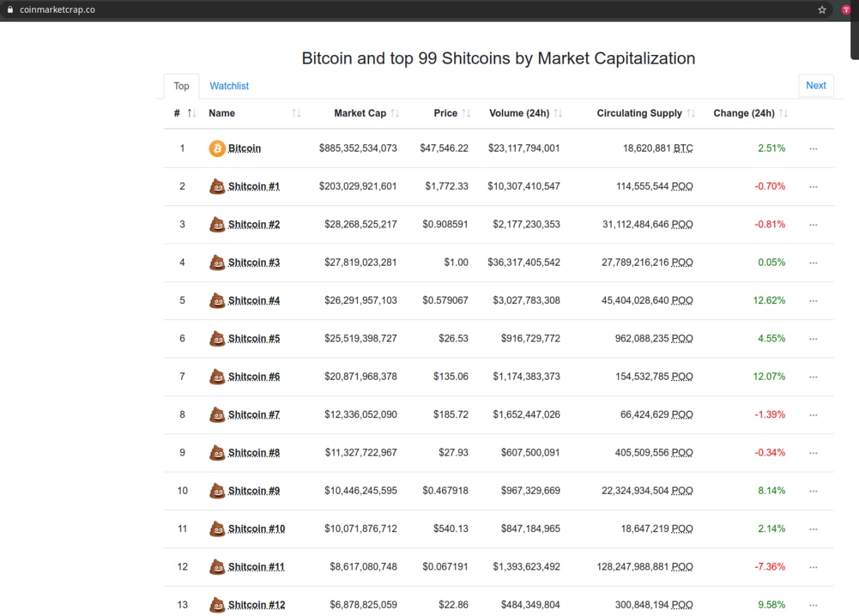Image resolution: width=859 pixels, height=616 pixels.
Task: Click the POO ticker in Shitcoin #5's supply
Action: [683, 338]
